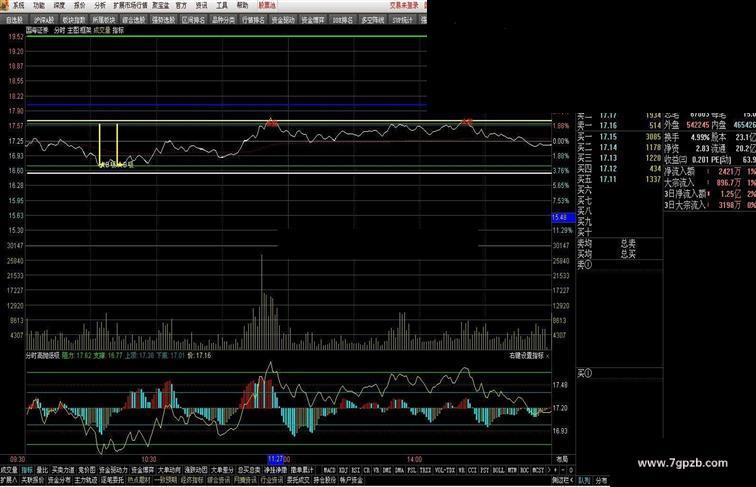756x487 pixels.
Task: Switch to the 涨跌动因 tab
Action: coord(196,470)
